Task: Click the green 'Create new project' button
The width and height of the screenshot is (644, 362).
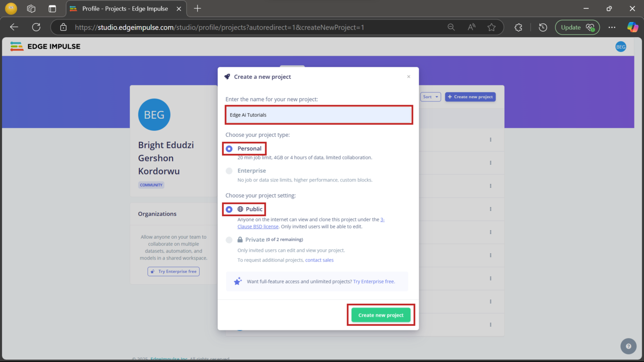Action: tap(380, 315)
